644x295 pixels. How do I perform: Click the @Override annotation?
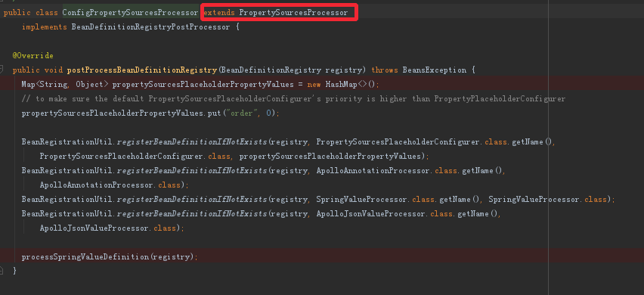(x=33, y=55)
